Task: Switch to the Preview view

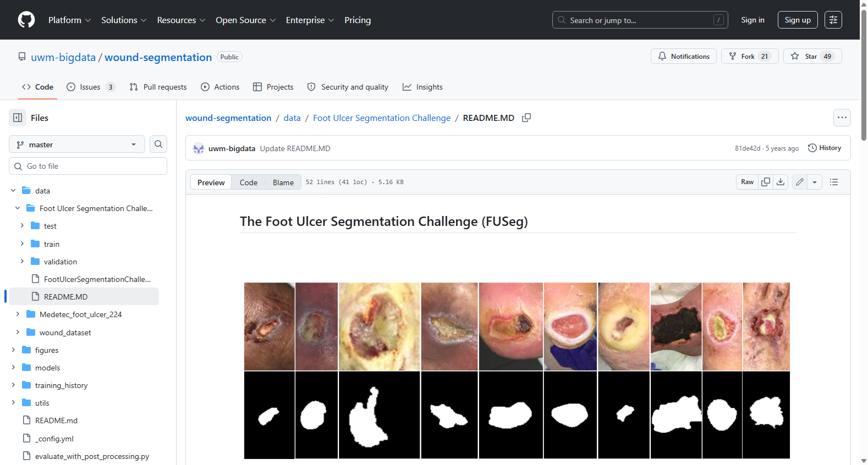Action: pyautogui.click(x=211, y=182)
